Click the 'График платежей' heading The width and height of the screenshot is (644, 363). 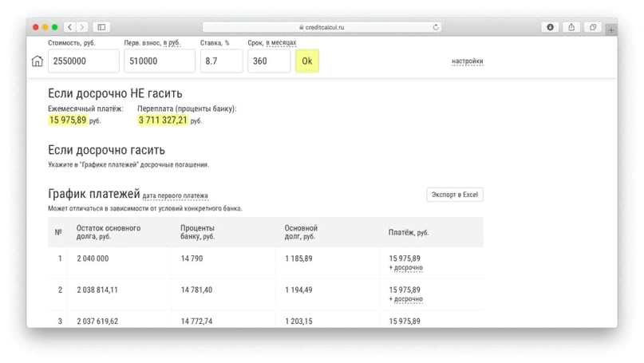pyautogui.click(x=94, y=193)
